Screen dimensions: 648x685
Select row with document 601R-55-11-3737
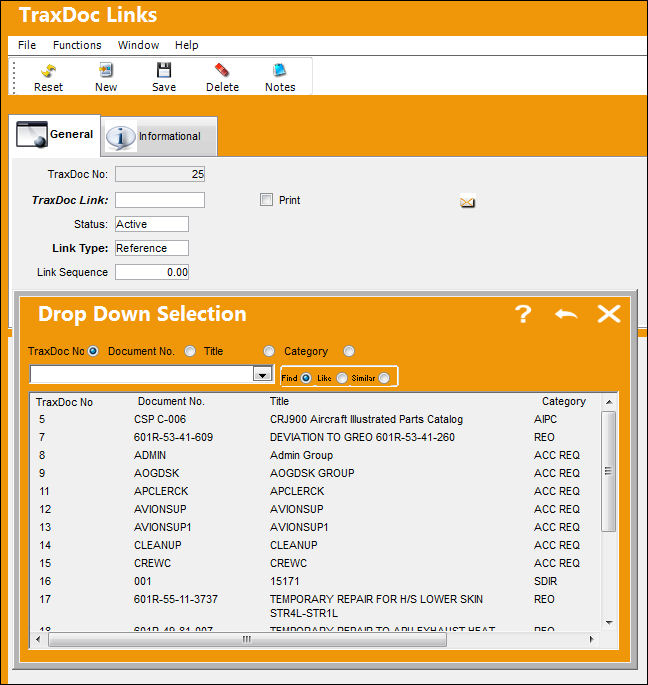point(315,605)
